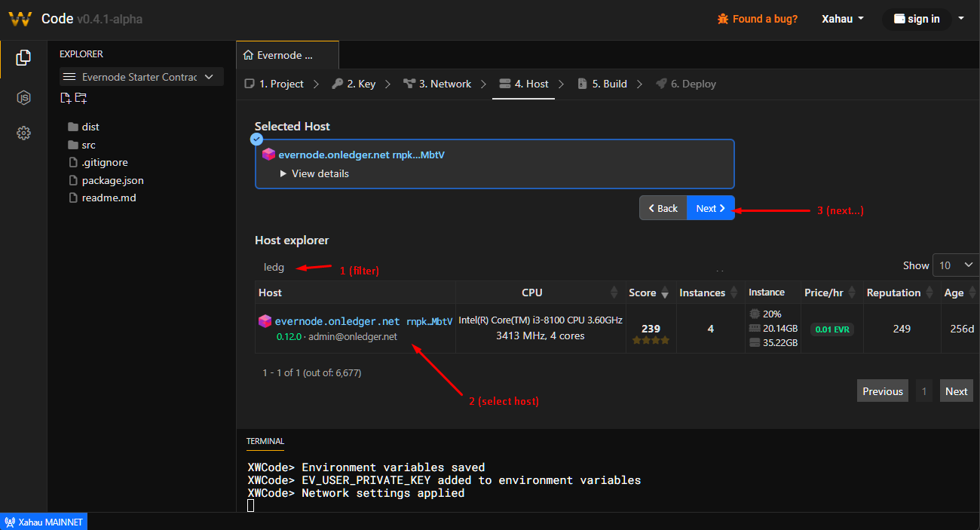Sort host table by Score column
The image size is (980, 530).
click(x=650, y=293)
